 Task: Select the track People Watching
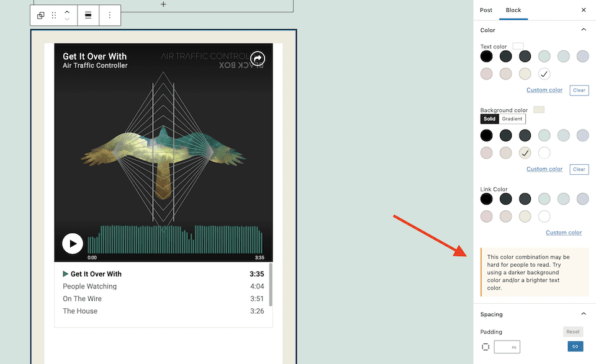(x=163, y=286)
